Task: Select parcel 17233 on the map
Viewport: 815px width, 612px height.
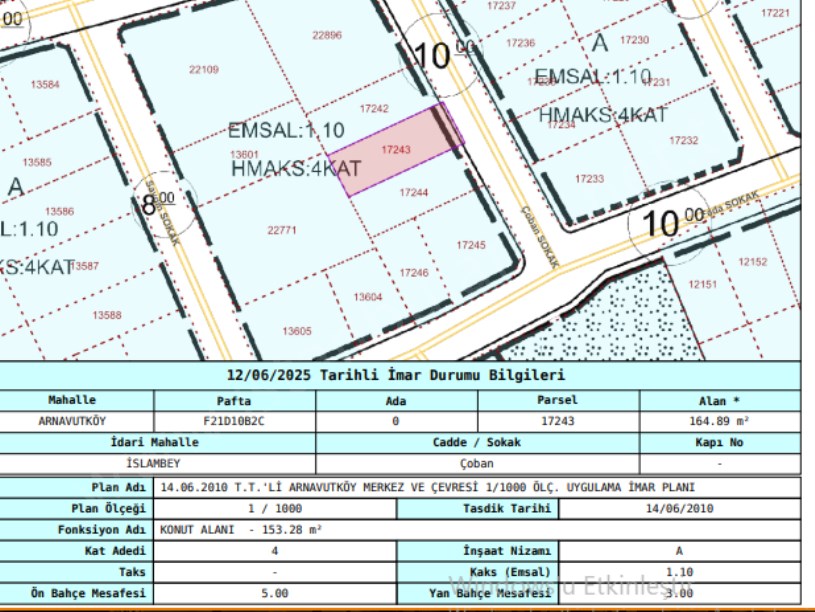Action: (x=589, y=179)
